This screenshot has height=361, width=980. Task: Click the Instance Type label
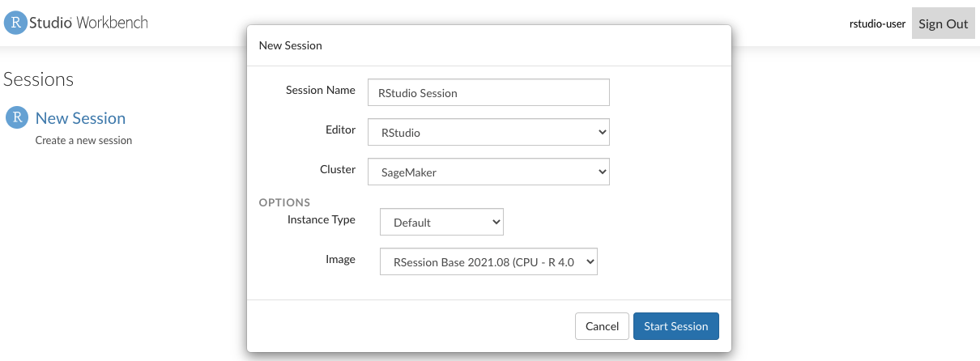coord(321,219)
